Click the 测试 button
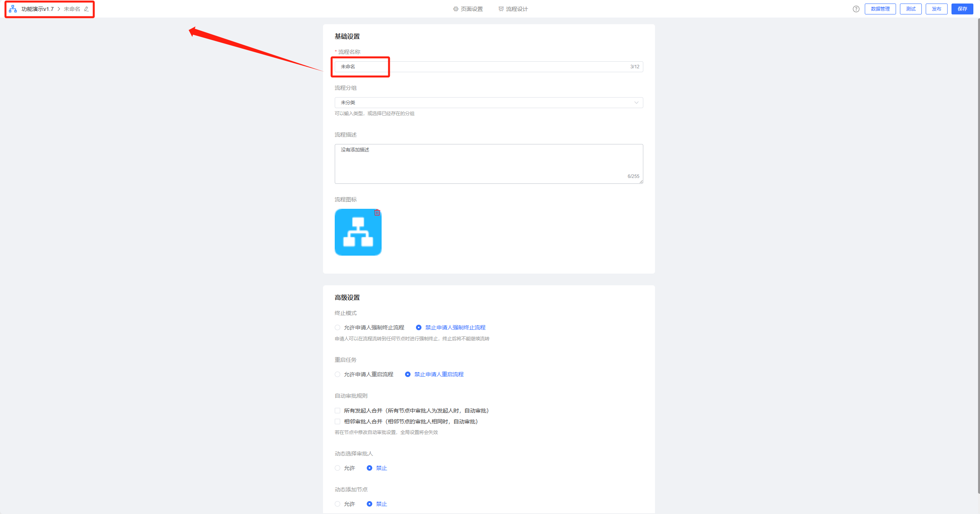 tap(910, 9)
